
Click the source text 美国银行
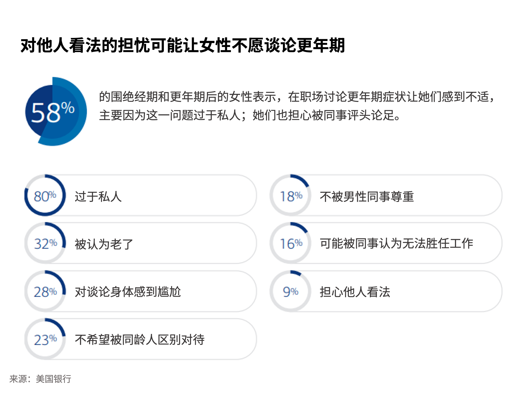[53, 379]
